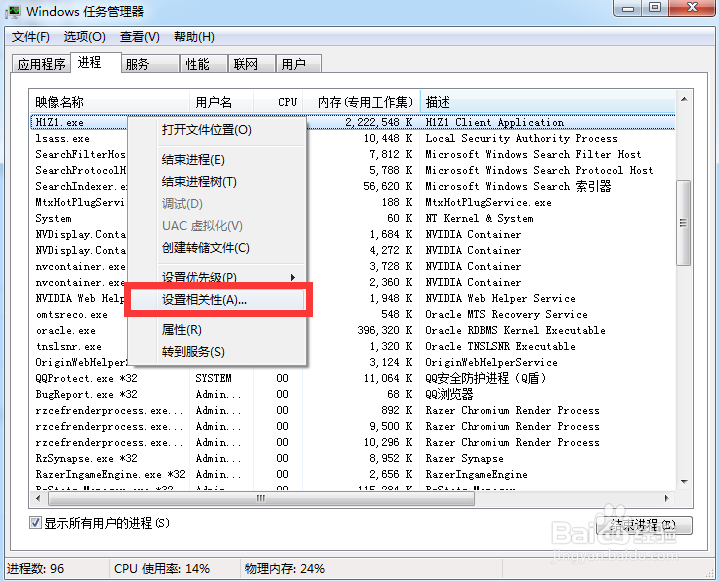Sort by the 用户名 column header
This screenshot has height=581, width=719.
coord(221,102)
